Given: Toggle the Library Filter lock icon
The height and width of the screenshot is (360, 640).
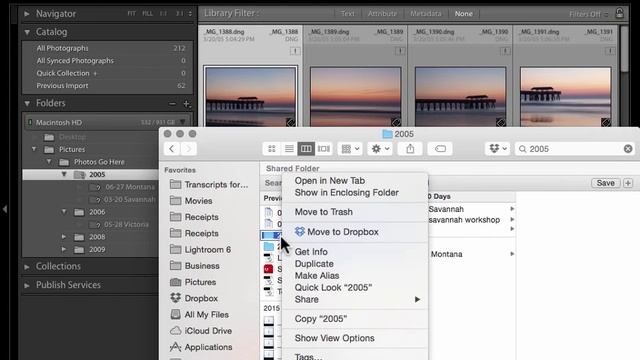Looking at the screenshot, I should 619,13.
